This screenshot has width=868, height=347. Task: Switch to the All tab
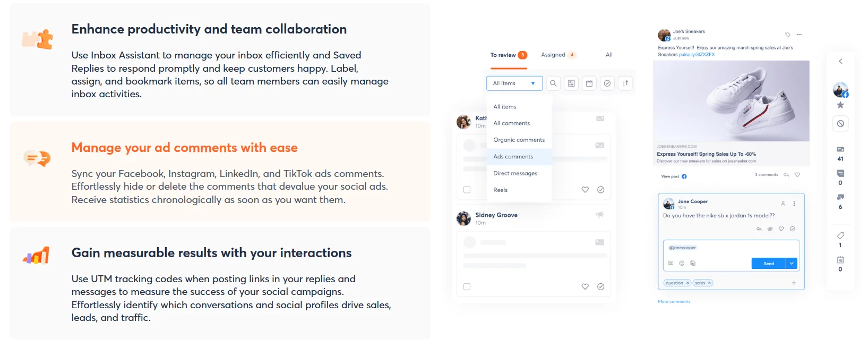coord(609,55)
